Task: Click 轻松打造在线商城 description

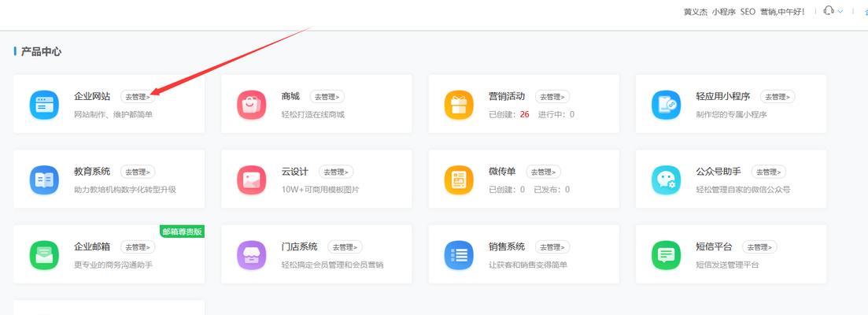Action: pyautogui.click(x=312, y=115)
